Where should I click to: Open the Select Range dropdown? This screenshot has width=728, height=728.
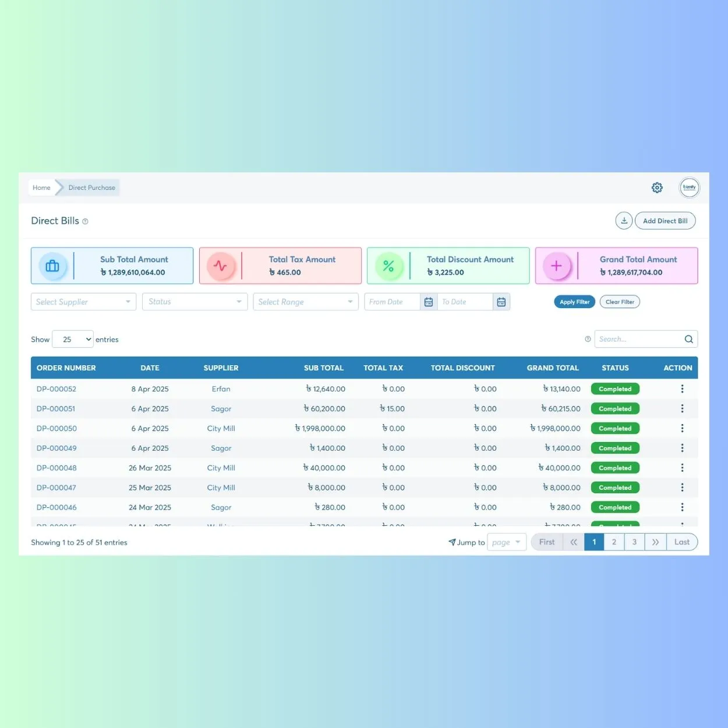305,302
